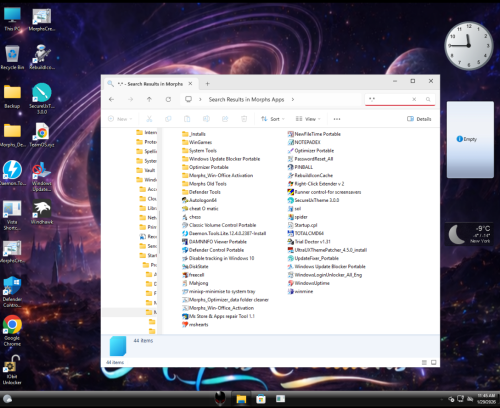Viewport: 500px width, 408px height.
Task: Select the Autologon64 file
Action: [199, 200]
